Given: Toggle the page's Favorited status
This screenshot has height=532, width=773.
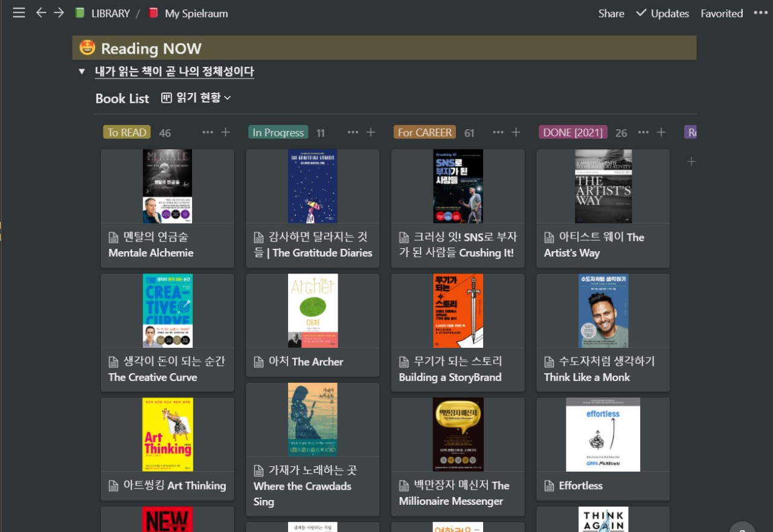Looking at the screenshot, I should [722, 13].
